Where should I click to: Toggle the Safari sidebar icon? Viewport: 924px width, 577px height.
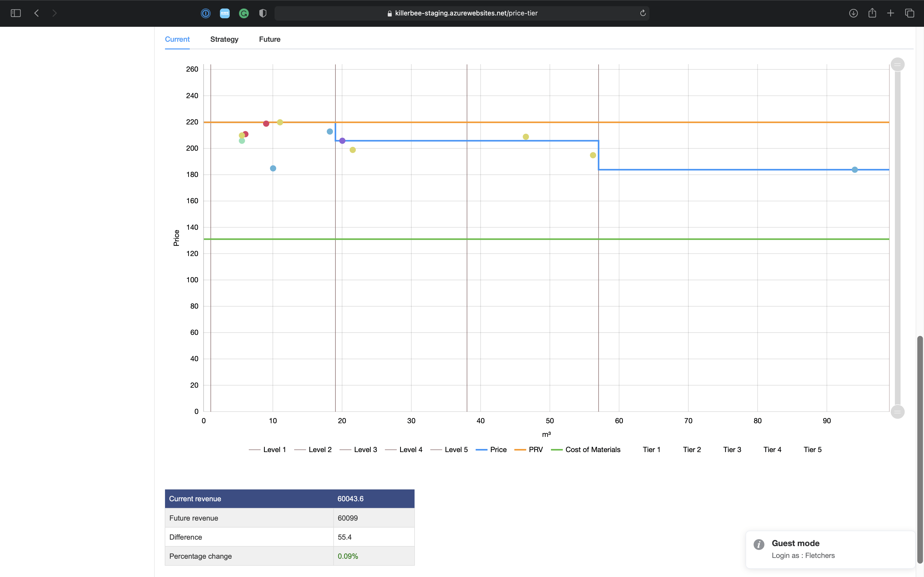click(x=16, y=13)
